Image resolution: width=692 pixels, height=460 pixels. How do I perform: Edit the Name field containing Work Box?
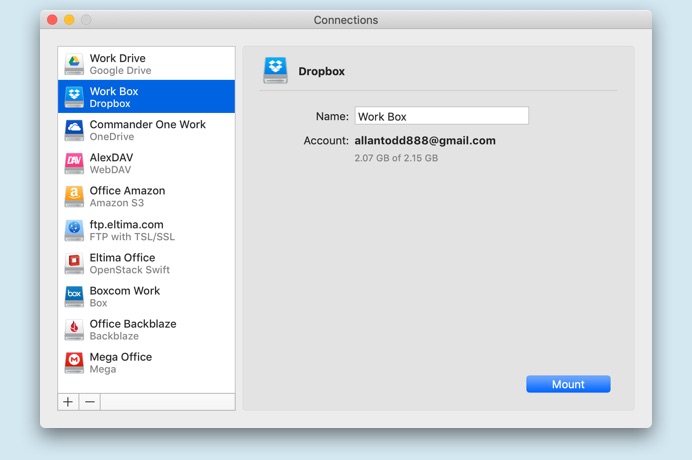click(442, 116)
